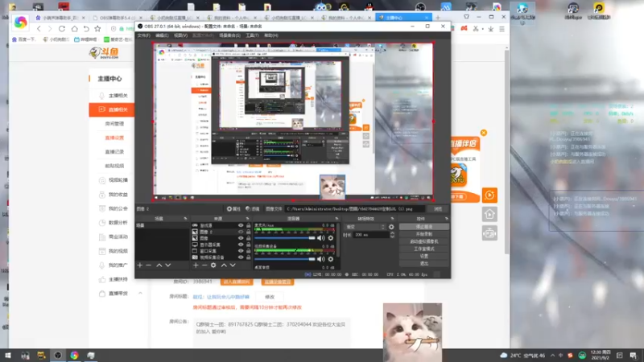Open OBS 文件(F) menu

[x=144, y=35]
